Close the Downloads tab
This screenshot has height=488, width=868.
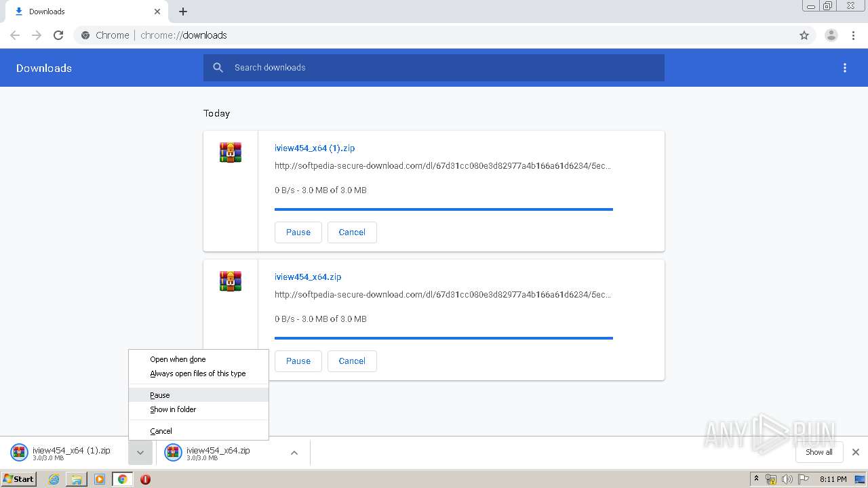tap(157, 12)
